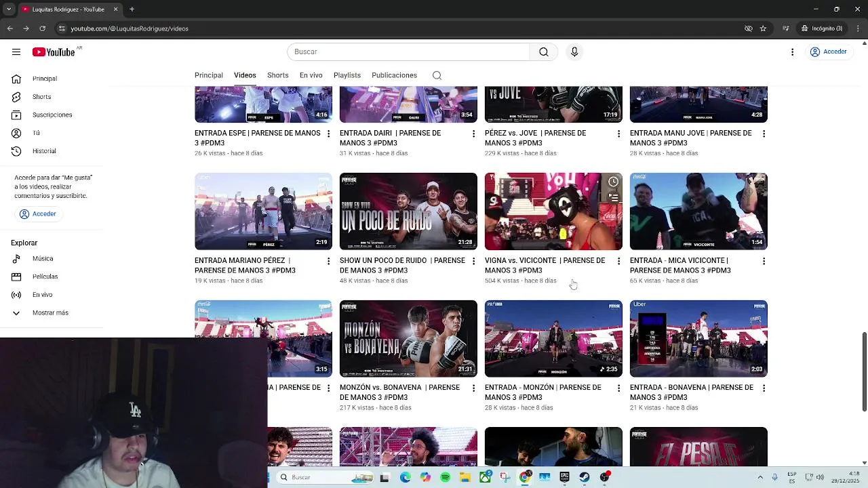Click the search magnifier button
Screen dimensions: 868x488
click(543, 52)
